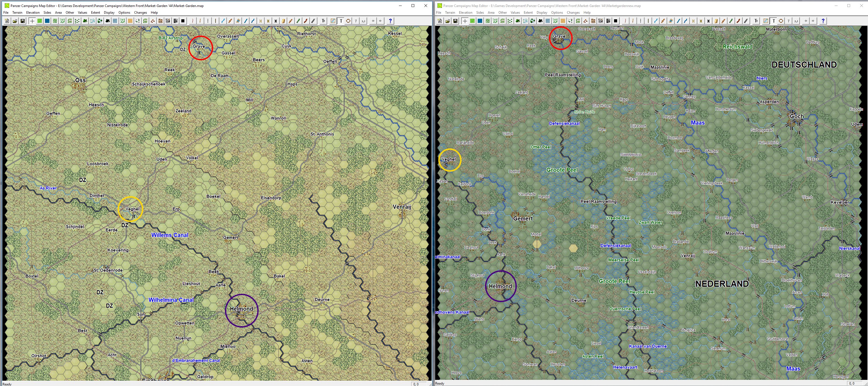The image size is (868, 386).
Task: Click Reichswald label on right map
Action: click(x=738, y=46)
